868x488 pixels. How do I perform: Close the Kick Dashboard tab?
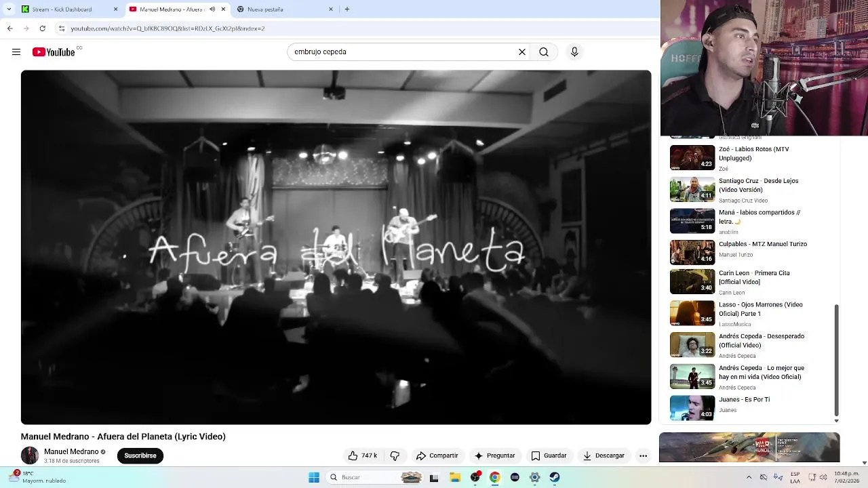pyautogui.click(x=115, y=9)
